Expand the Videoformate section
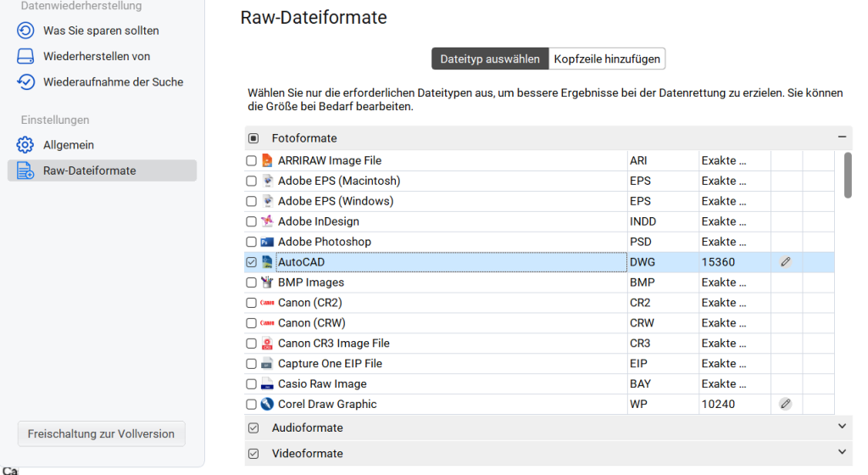The height and width of the screenshot is (475, 868). (x=842, y=452)
